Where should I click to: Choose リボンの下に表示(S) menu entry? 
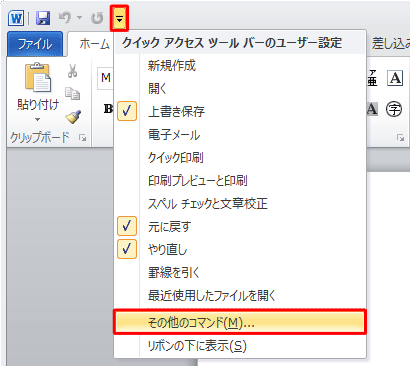click(x=240, y=346)
